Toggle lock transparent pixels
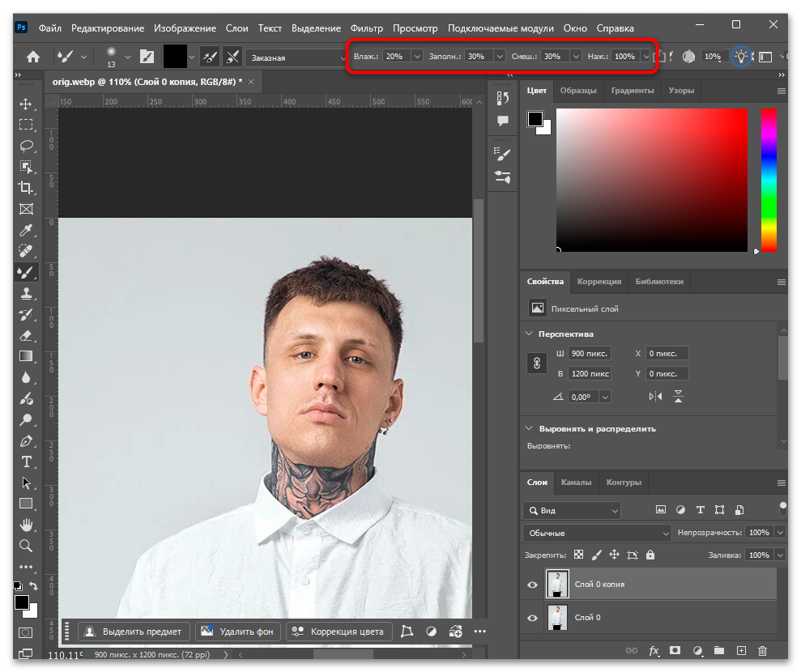The height and width of the screenshot is (672, 801). pyautogui.click(x=578, y=555)
